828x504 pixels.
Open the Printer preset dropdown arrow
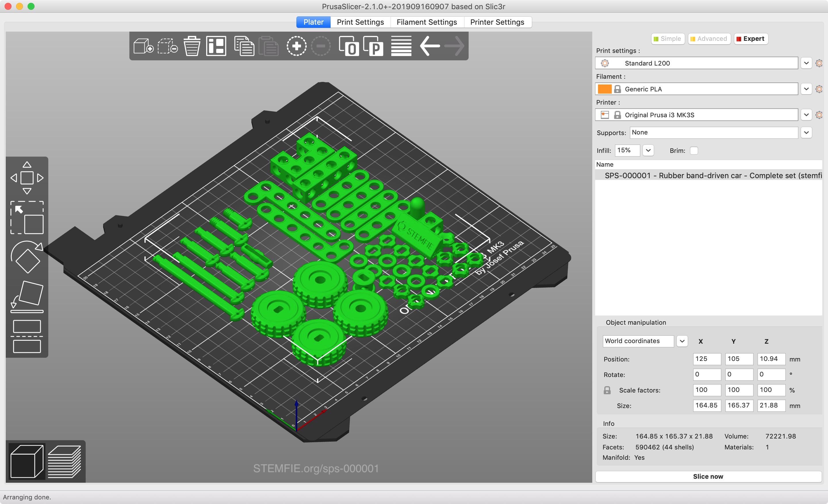pos(806,115)
